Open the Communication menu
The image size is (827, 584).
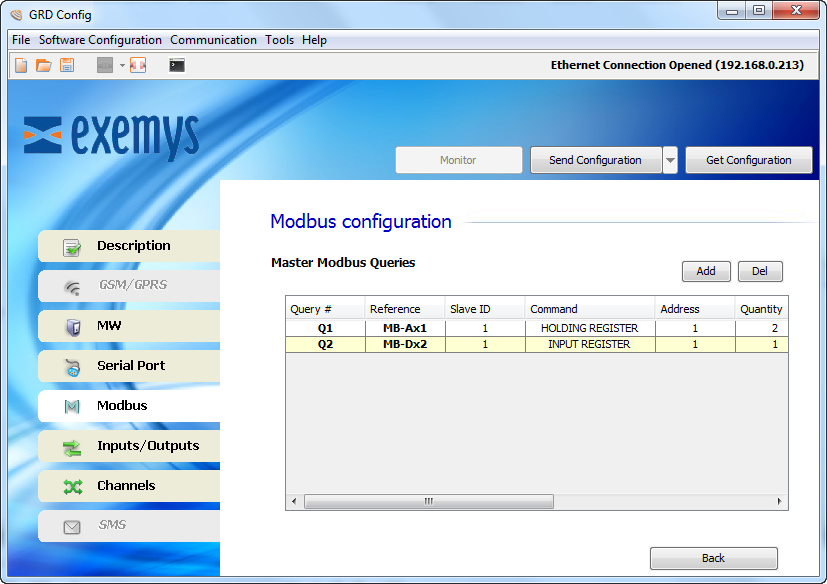tap(213, 40)
